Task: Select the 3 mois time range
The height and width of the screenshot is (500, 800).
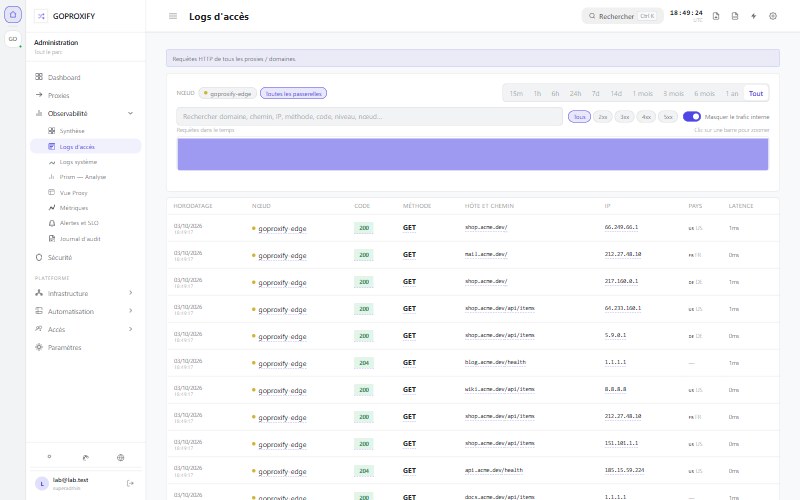Action: point(673,93)
